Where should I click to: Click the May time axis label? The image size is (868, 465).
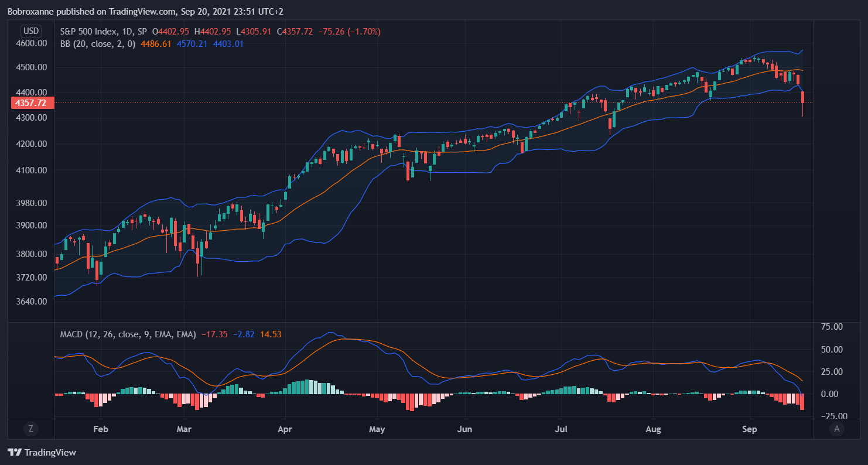[x=377, y=429]
